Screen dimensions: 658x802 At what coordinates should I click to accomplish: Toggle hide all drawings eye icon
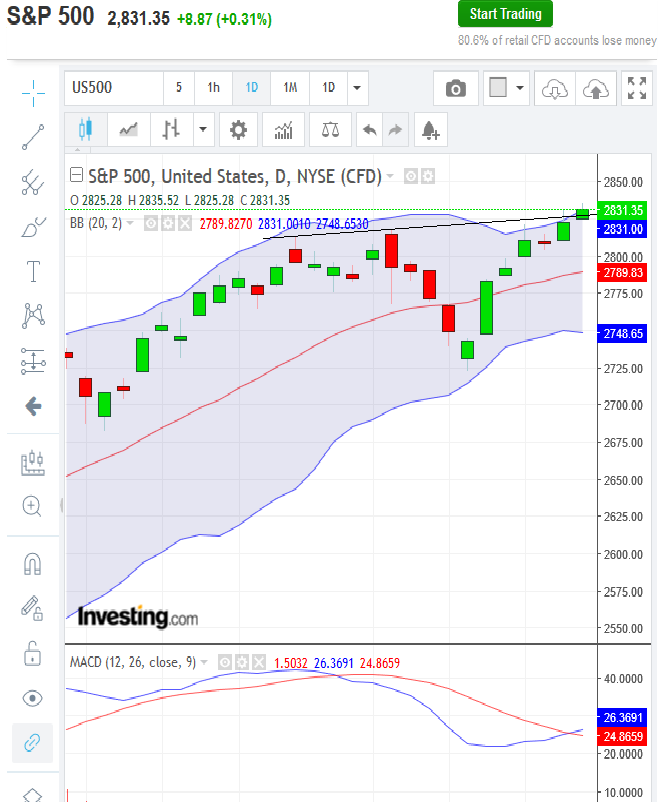pos(32,698)
